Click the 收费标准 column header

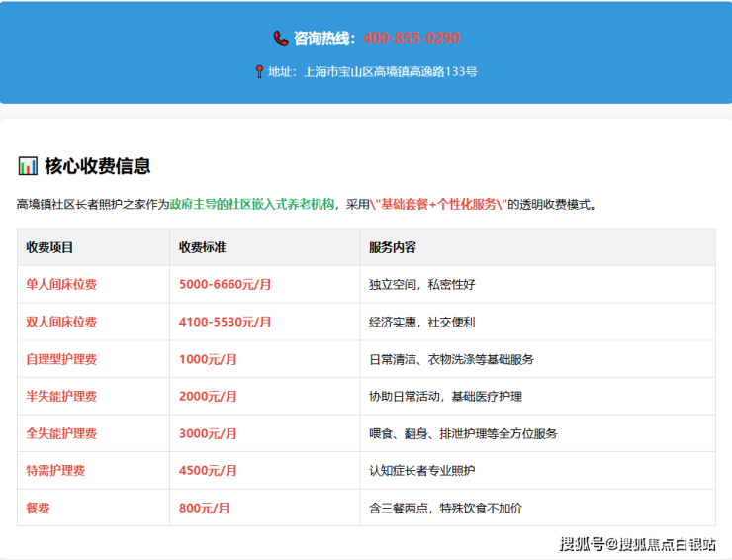coord(202,247)
